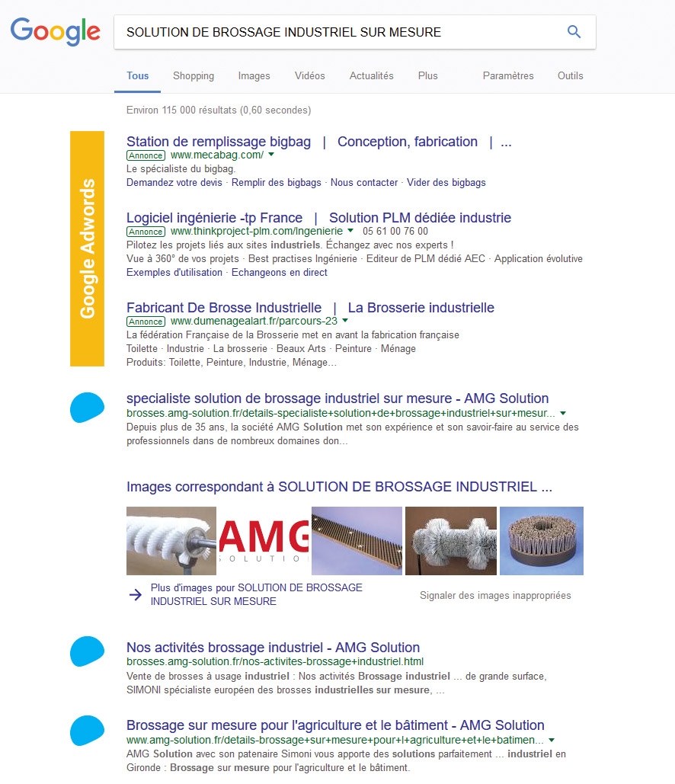The height and width of the screenshot is (784, 675).
Task: Open the Shopping tab
Action: (x=194, y=76)
